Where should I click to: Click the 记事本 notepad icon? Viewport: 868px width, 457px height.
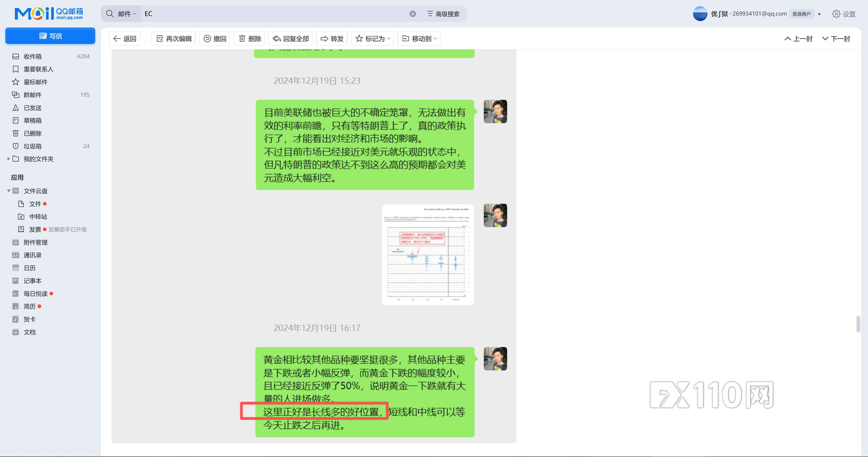point(16,281)
